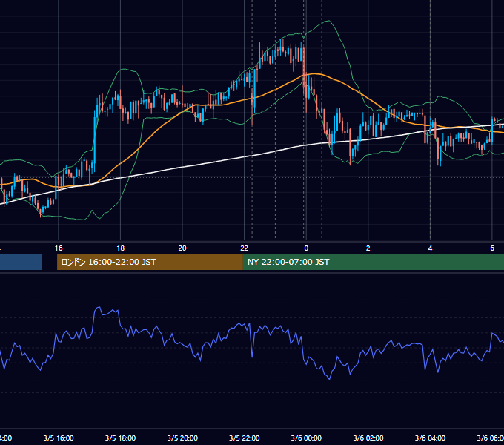Click the upper time axis label 0
Screen dimensions: 504x445
coord(306,248)
